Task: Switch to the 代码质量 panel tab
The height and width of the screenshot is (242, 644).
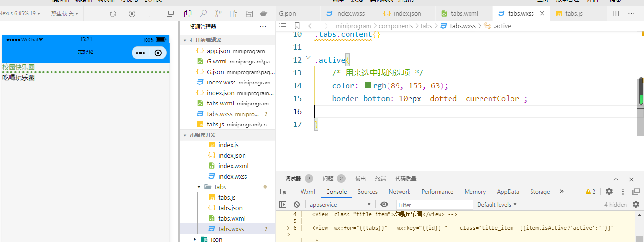Action: (x=406, y=179)
